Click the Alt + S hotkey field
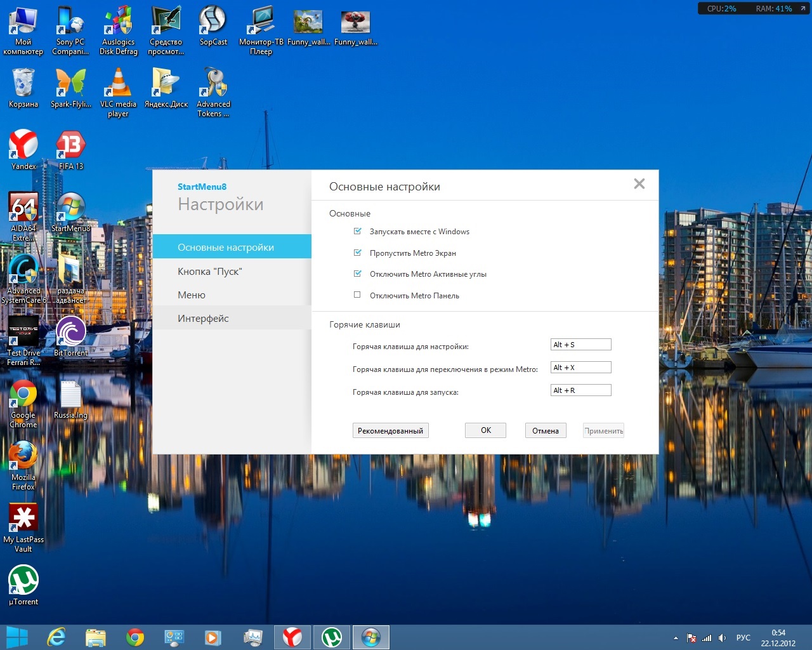812x650 pixels. 580,345
